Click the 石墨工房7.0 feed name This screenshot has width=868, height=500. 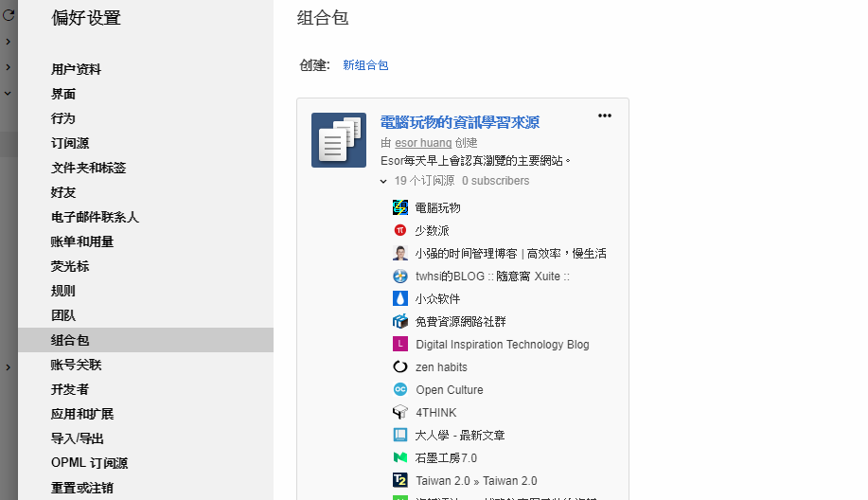[x=446, y=458]
